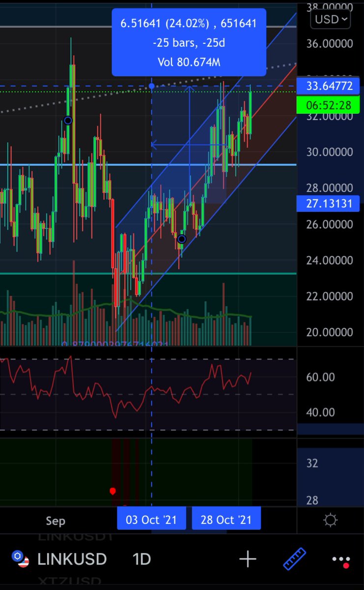Open the USD currency dropdown
The height and width of the screenshot is (590, 364).
[x=331, y=20]
